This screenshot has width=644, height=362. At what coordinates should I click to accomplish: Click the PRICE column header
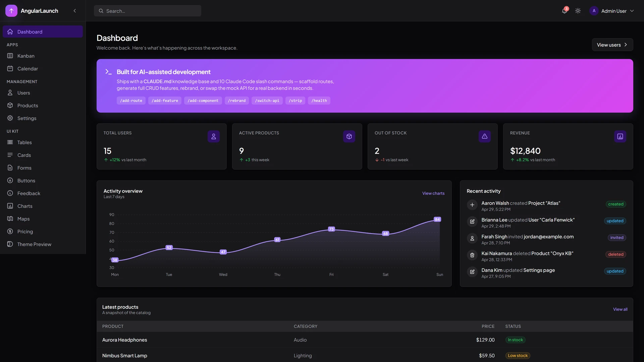488,326
